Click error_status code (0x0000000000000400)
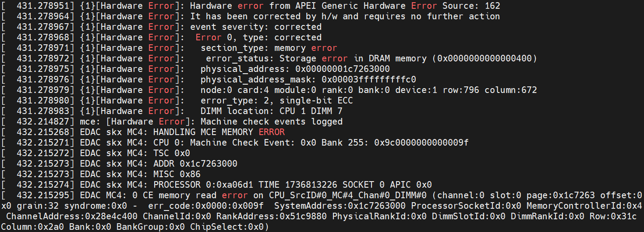This screenshot has width=644, height=232. [485, 58]
